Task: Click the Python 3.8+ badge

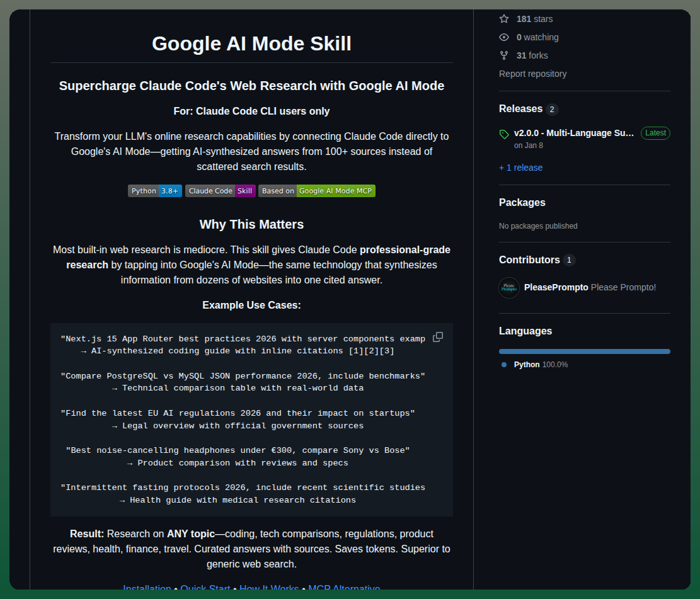Action: (x=155, y=191)
